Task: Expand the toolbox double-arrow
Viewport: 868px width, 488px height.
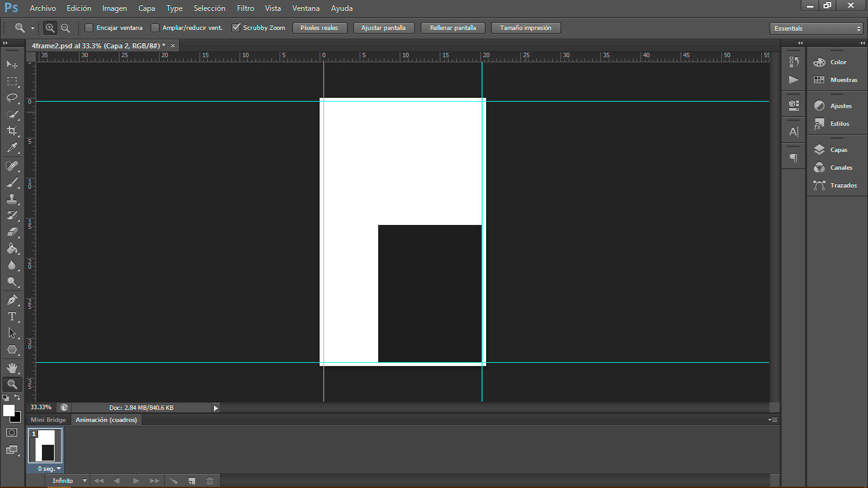Action: (x=5, y=43)
